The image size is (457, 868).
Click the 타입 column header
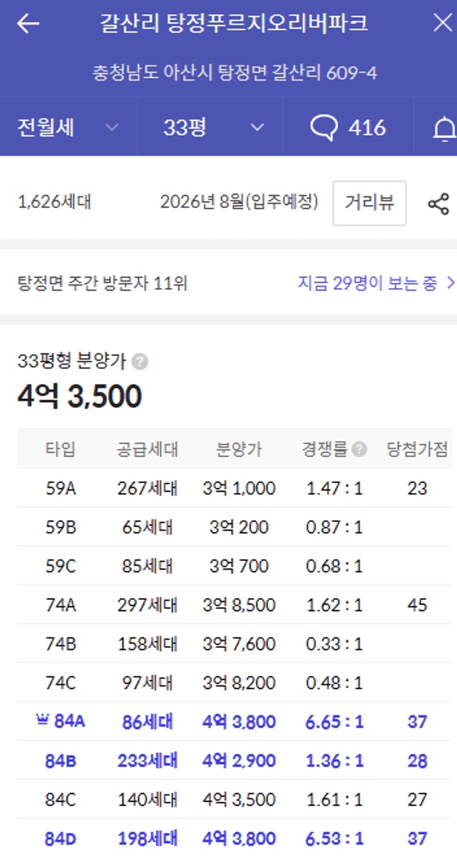click(x=60, y=449)
